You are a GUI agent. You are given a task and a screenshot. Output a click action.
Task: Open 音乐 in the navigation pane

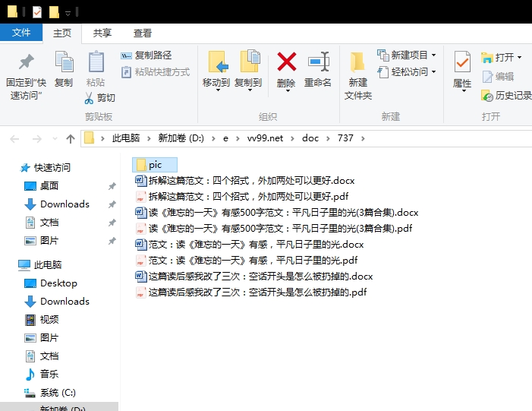(42, 375)
